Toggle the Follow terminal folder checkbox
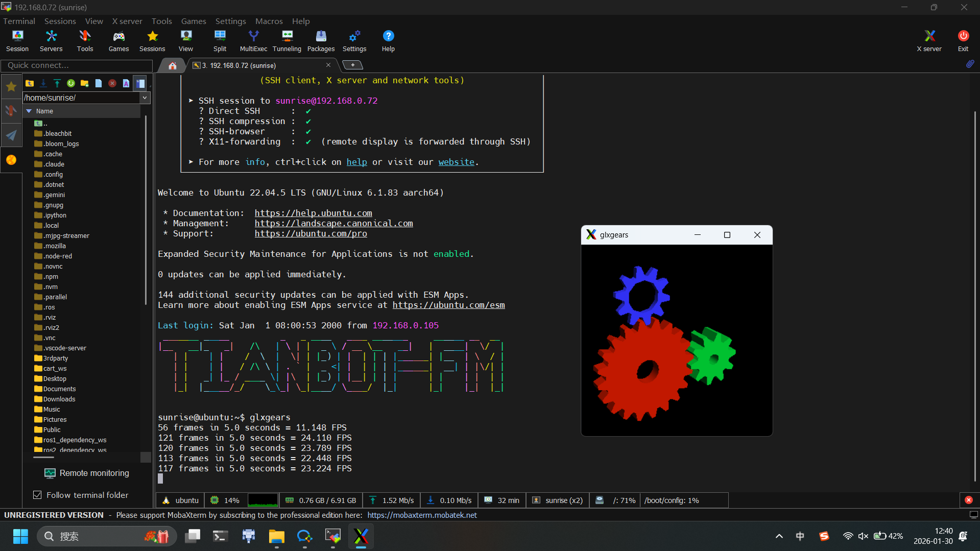Image resolution: width=980 pixels, height=551 pixels. pyautogui.click(x=37, y=495)
